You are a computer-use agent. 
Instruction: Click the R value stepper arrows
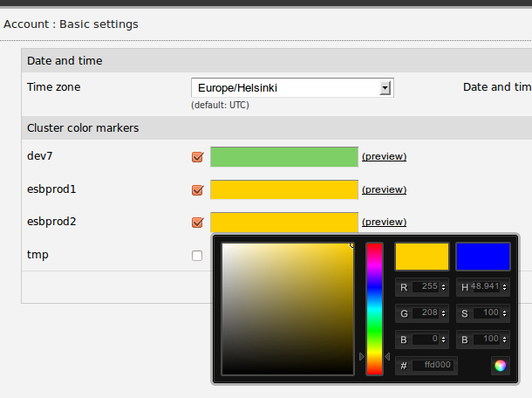444,287
